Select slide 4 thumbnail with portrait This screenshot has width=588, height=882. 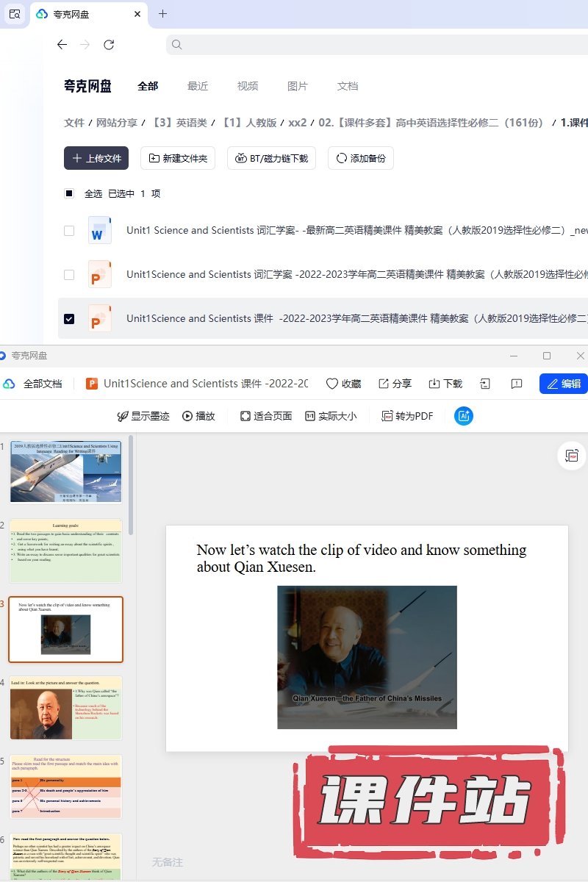pos(65,708)
